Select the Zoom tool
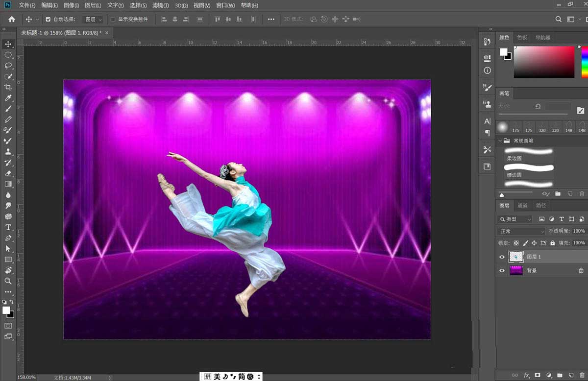 (x=8, y=281)
